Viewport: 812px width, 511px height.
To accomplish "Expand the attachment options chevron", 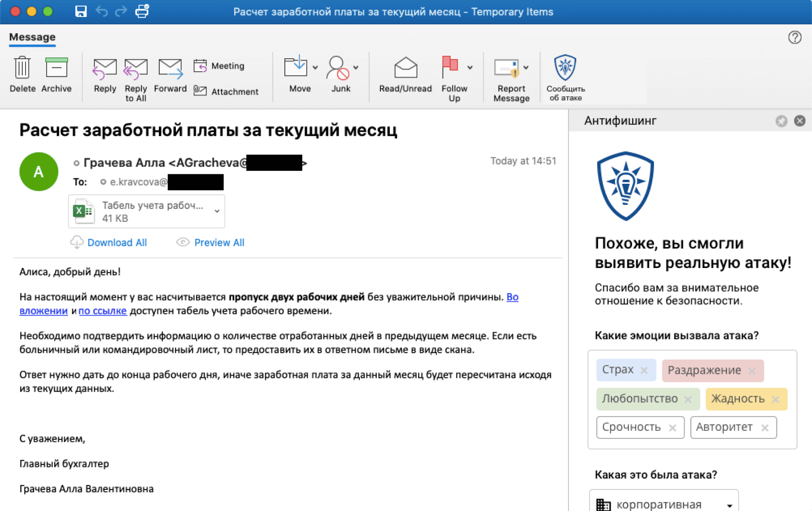I will click(x=217, y=211).
